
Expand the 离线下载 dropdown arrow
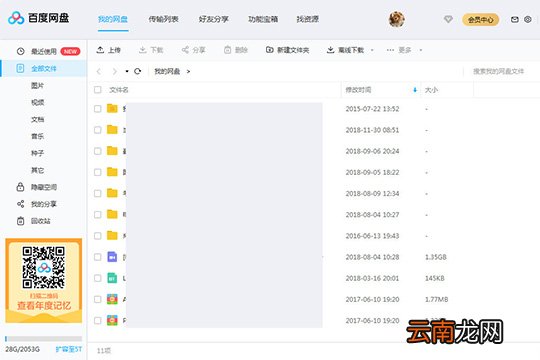(x=372, y=50)
